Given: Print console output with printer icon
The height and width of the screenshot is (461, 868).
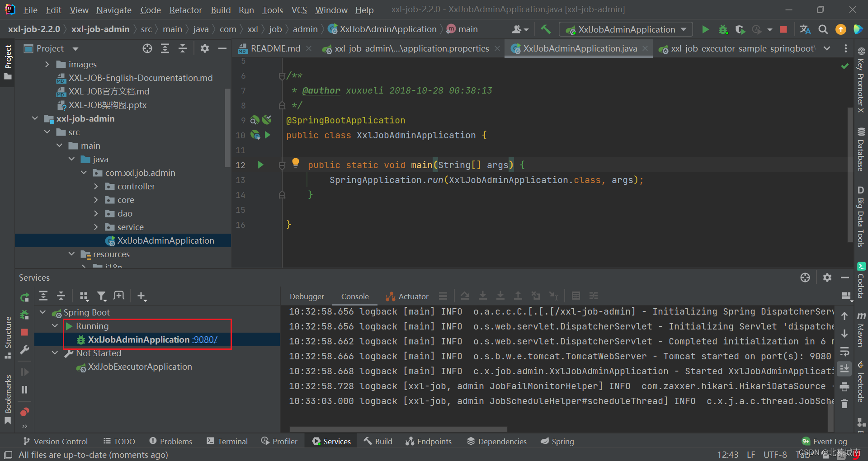Looking at the screenshot, I should (x=844, y=387).
